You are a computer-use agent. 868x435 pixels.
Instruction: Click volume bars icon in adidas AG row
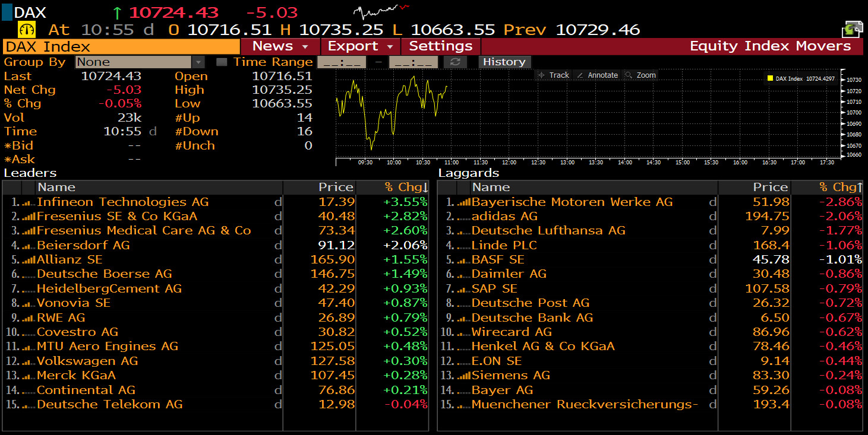pyautogui.click(x=464, y=217)
